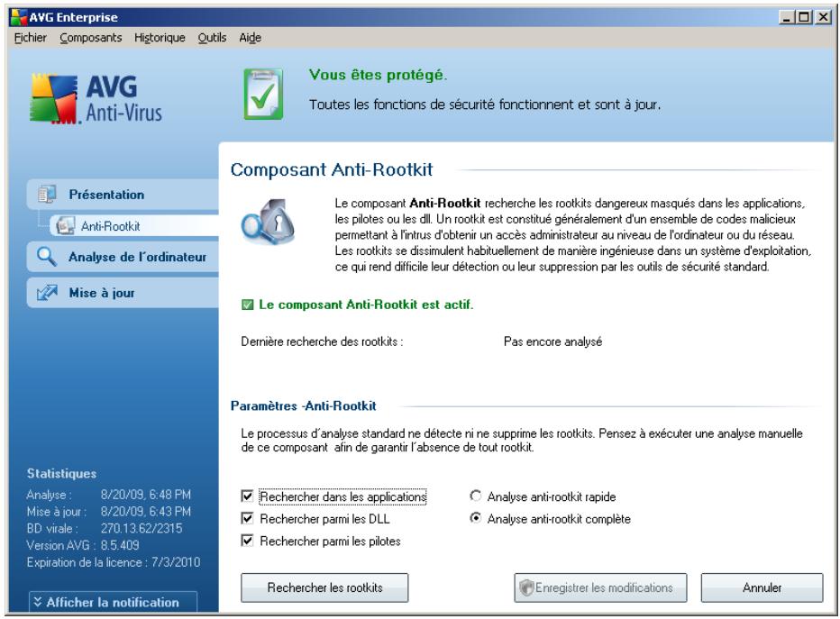Click the green active-status check icon
The height and width of the screenshot is (619, 840).
coord(248,305)
